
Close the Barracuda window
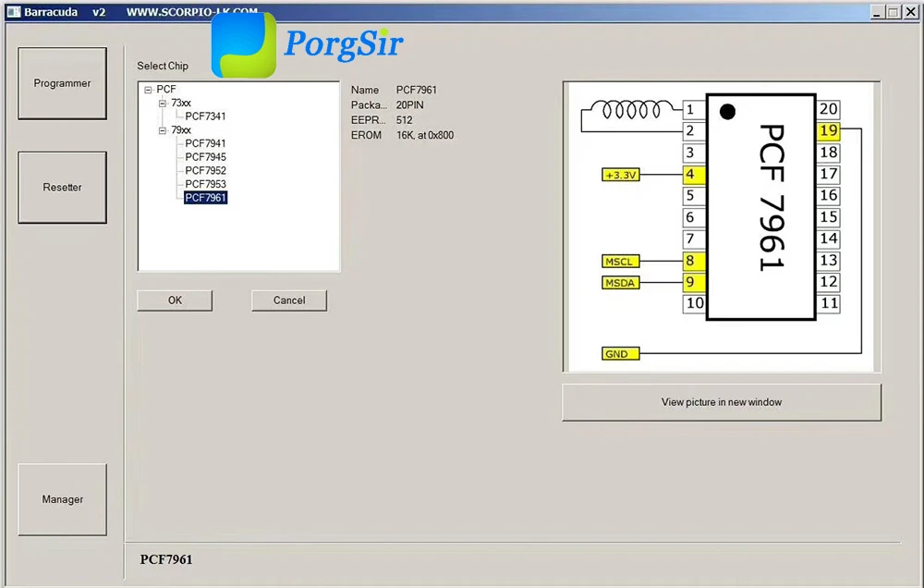pyautogui.click(x=911, y=12)
